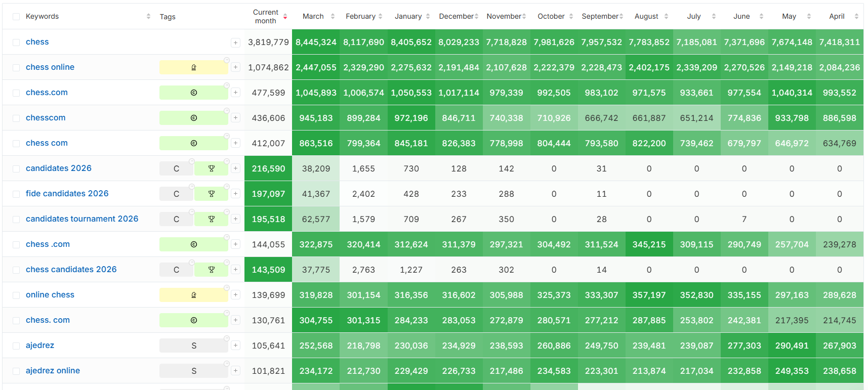The height and width of the screenshot is (390, 868).
Task: Click the 216,590 current month heatmap cell
Action: [x=268, y=168]
